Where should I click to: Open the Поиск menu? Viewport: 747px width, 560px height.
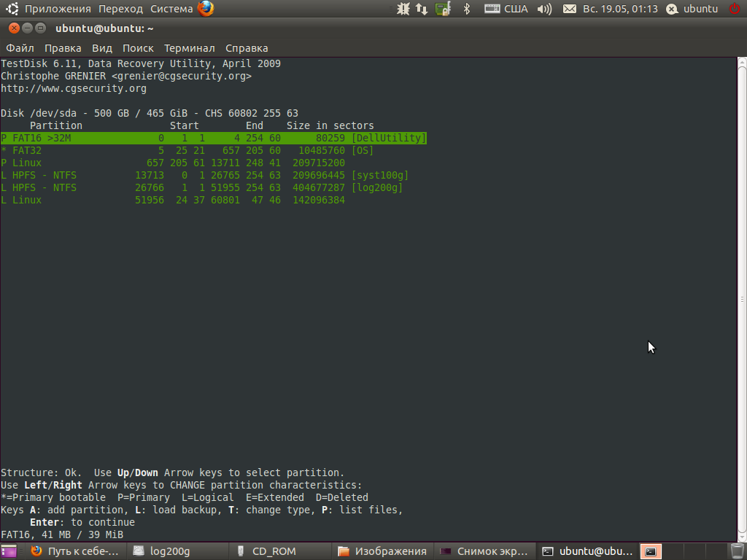(x=138, y=48)
